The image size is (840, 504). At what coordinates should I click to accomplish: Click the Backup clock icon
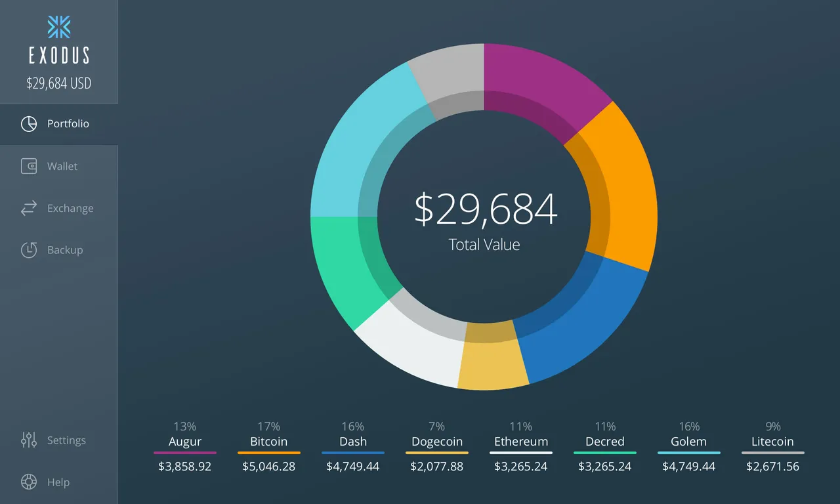click(x=29, y=250)
